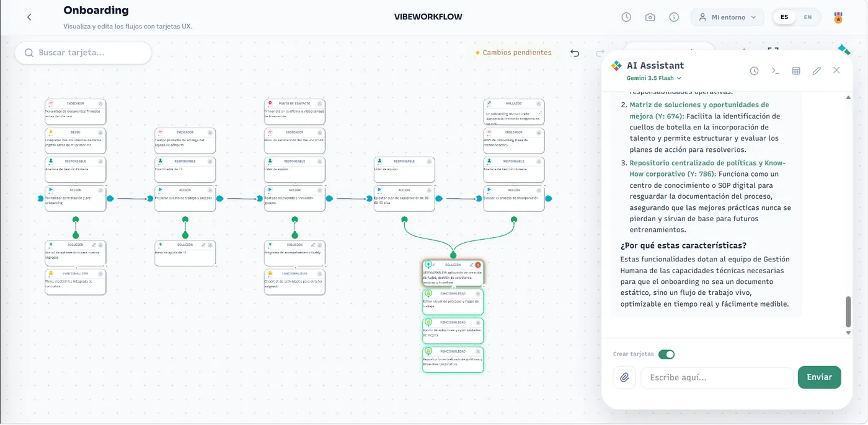
Task: Click the AI chat scroll down arrow
Action: (848, 333)
